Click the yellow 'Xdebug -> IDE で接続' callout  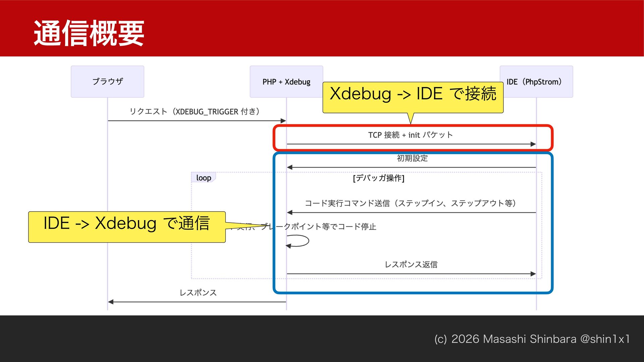coord(413,97)
